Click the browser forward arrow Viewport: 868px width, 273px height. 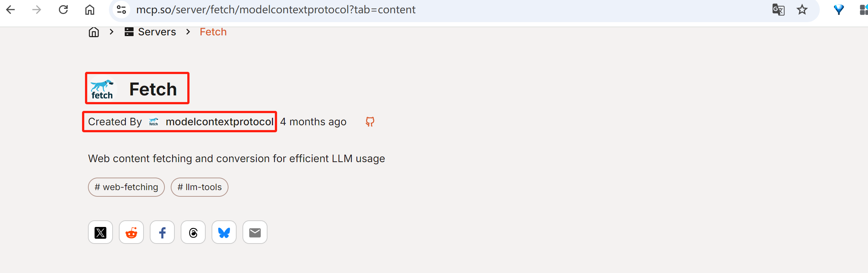[36, 10]
